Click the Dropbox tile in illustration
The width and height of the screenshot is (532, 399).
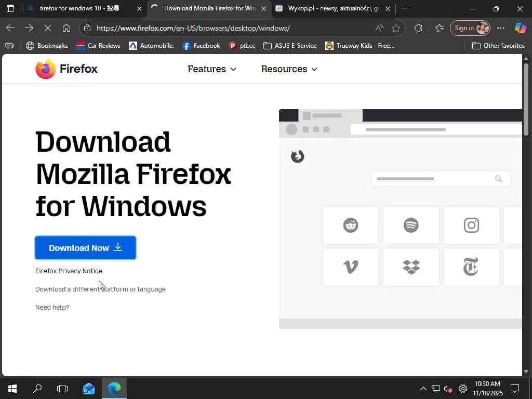tap(411, 267)
